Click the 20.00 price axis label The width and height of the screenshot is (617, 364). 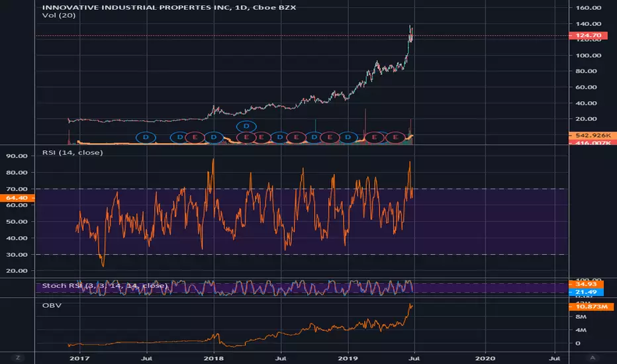(x=586, y=119)
